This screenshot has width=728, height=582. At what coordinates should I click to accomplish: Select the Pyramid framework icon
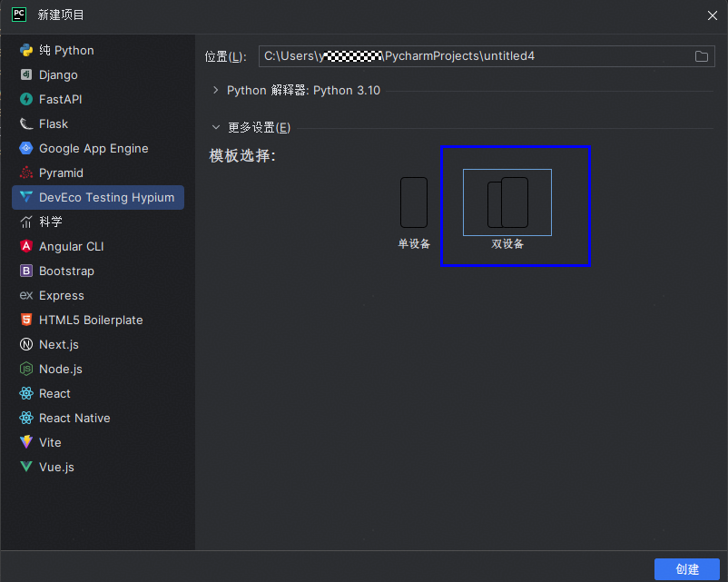pyautogui.click(x=26, y=173)
